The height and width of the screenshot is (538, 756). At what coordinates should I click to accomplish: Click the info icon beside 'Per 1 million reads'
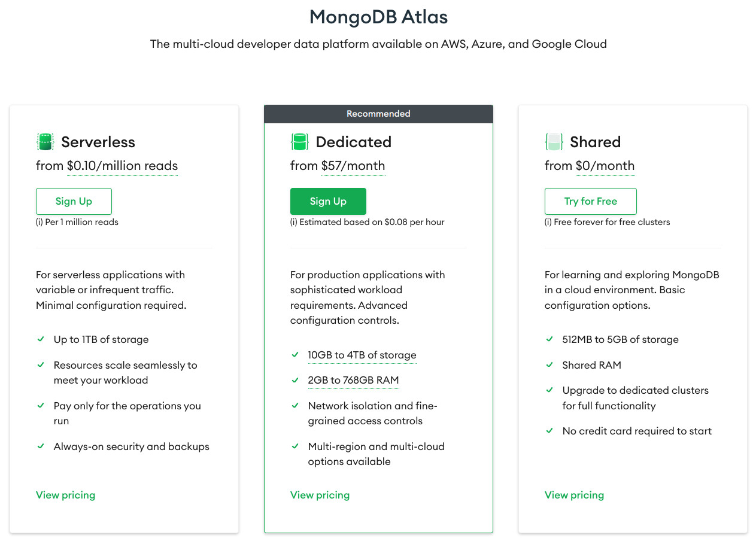point(38,221)
